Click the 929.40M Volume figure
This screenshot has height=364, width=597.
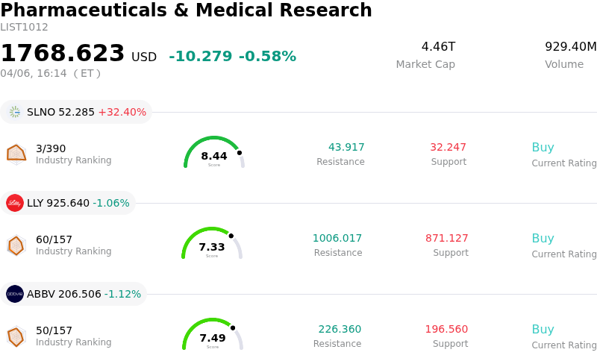pos(570,47)
